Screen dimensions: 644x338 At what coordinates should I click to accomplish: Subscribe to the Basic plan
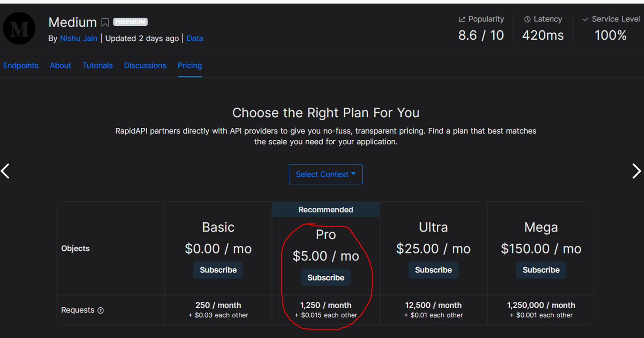click(218, 270)
